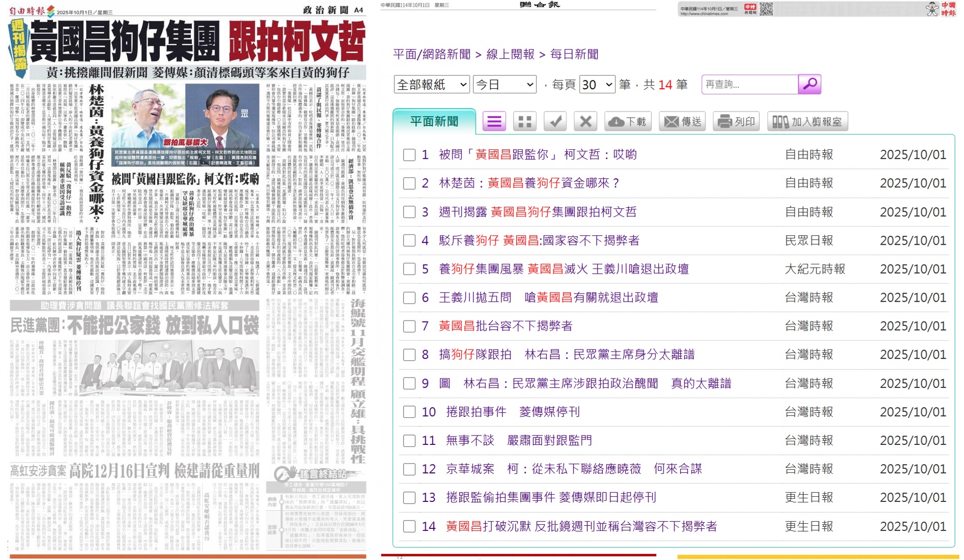Check the box for article 12
This screenshot has width=964, height=560.
[409, 469]
